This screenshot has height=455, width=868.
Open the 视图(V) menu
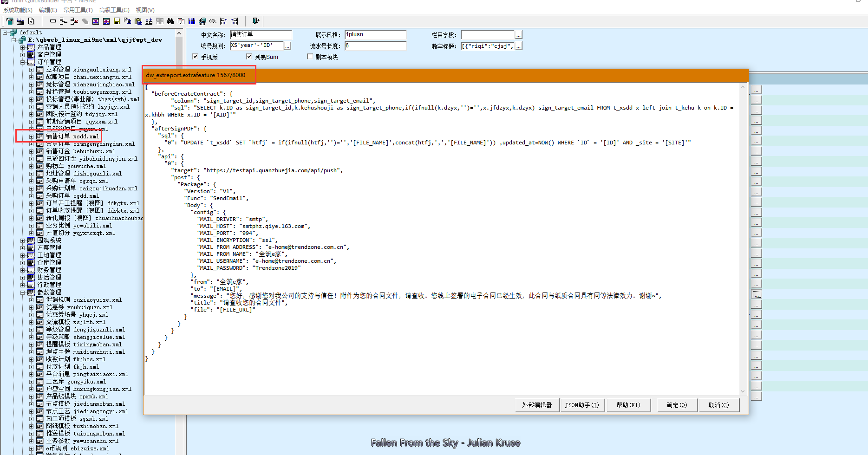(145, 10)
